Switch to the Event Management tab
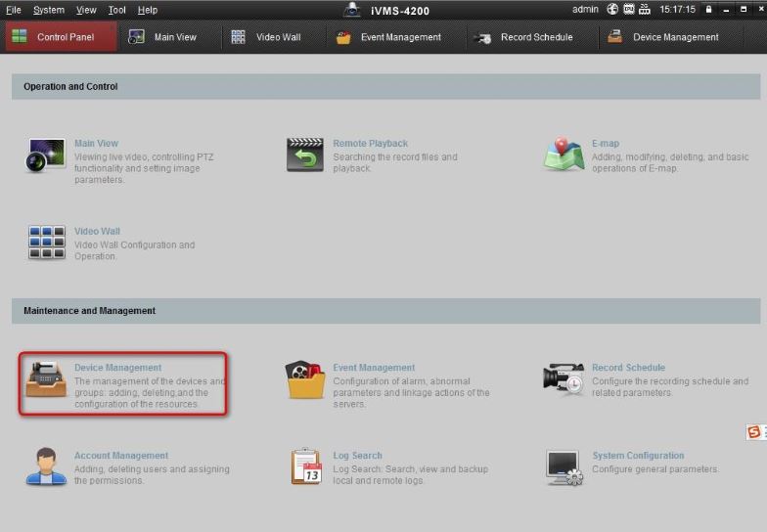The width and height of the screenshot is (767, 532). [x=396, y=37]
